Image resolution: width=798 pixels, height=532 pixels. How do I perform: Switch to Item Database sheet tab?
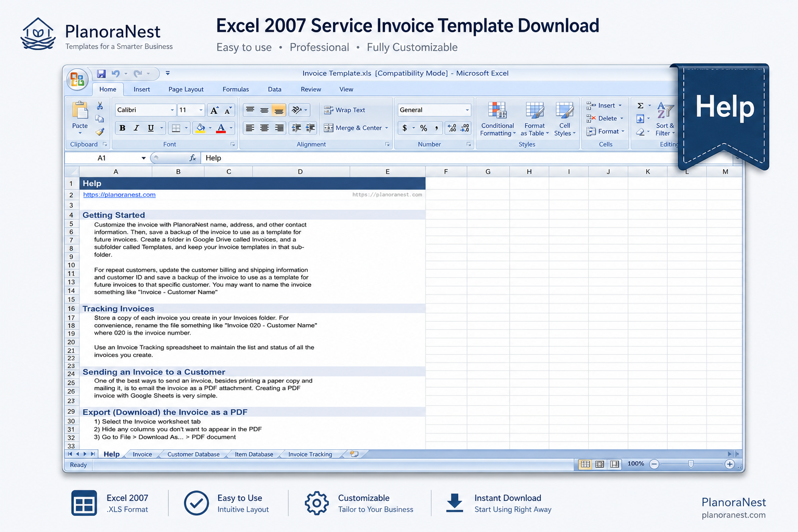click(254, 454)
